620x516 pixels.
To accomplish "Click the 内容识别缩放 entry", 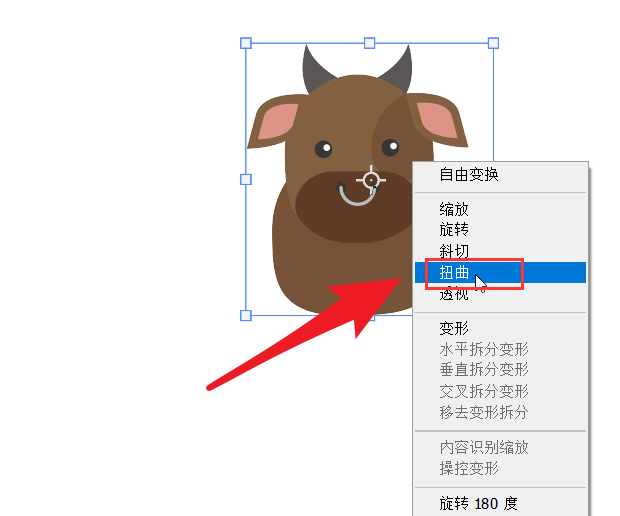I will tap(500, 448).
